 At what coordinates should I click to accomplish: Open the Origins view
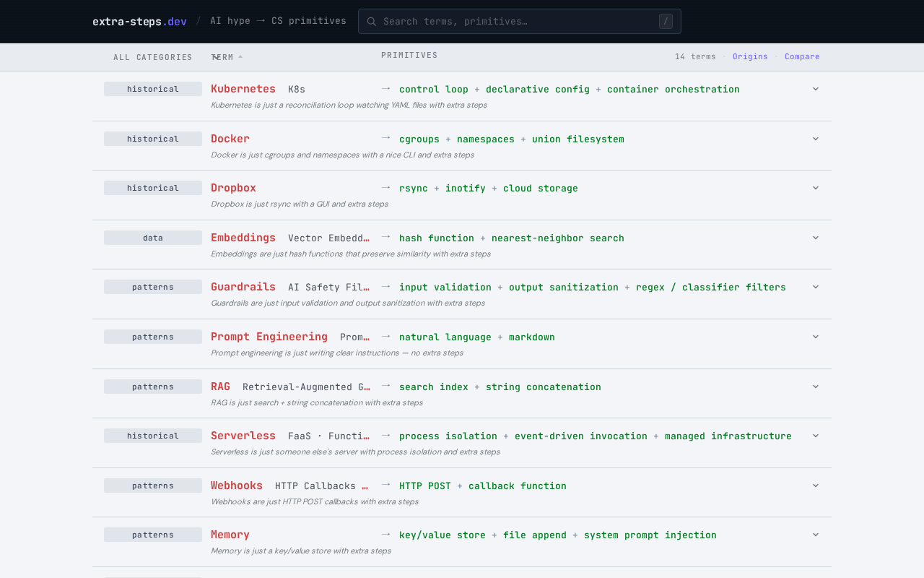[x=750, y=56]
